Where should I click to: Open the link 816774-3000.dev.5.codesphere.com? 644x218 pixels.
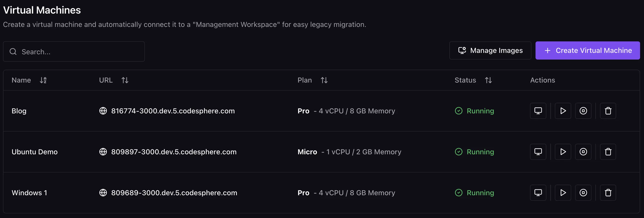[x=173, y=111]
